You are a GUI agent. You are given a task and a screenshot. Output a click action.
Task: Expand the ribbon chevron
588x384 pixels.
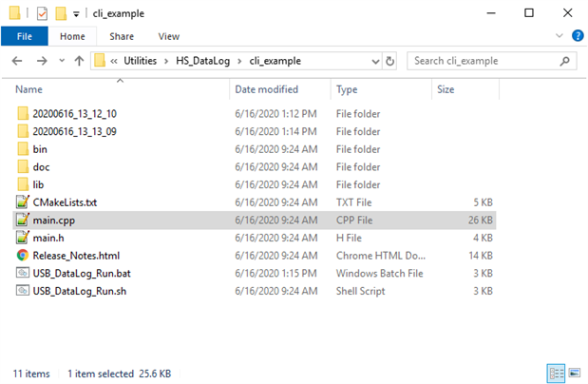pos(560,36)
